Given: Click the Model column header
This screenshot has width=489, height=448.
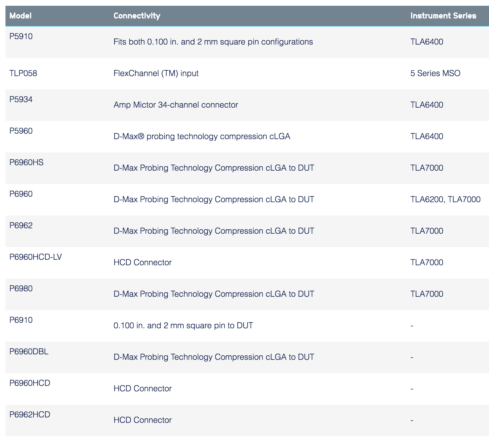Looking at the screenshot, I should coord(21,16).
